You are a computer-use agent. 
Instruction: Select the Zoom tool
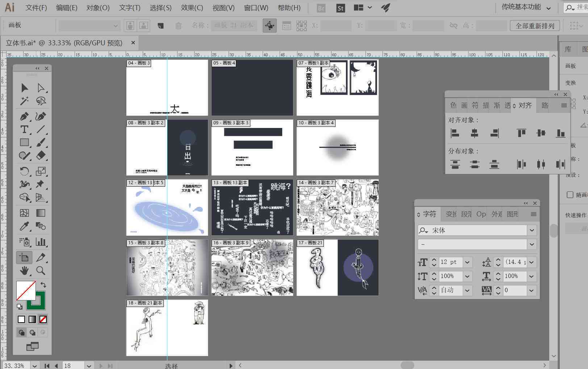[41, 270]
